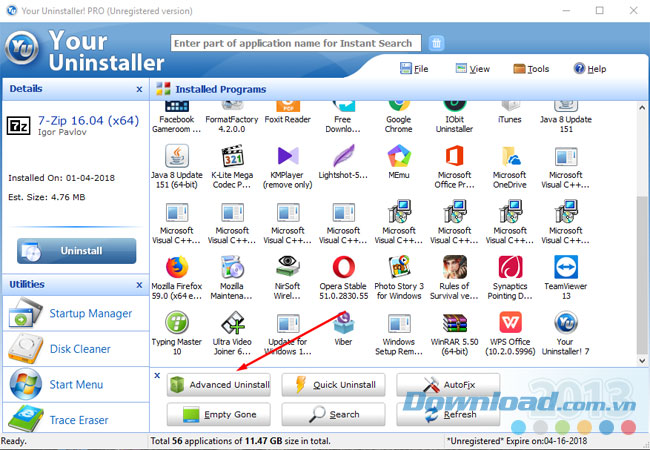
Task: Close the Utilities panel
Action: coord(139,285)
